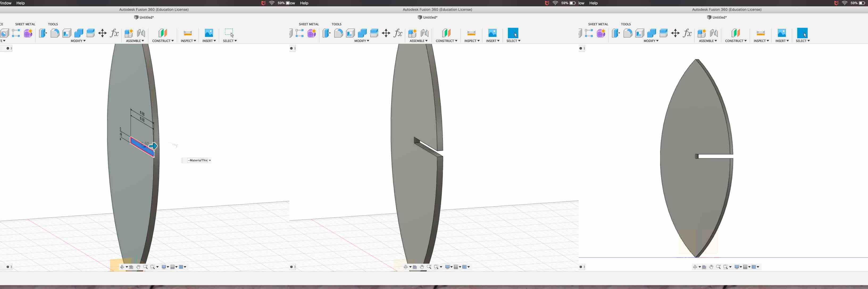This screenshot has height=289, width=868.
Task: Open Help menu in right window menu bar
Action: click(593, 3)
